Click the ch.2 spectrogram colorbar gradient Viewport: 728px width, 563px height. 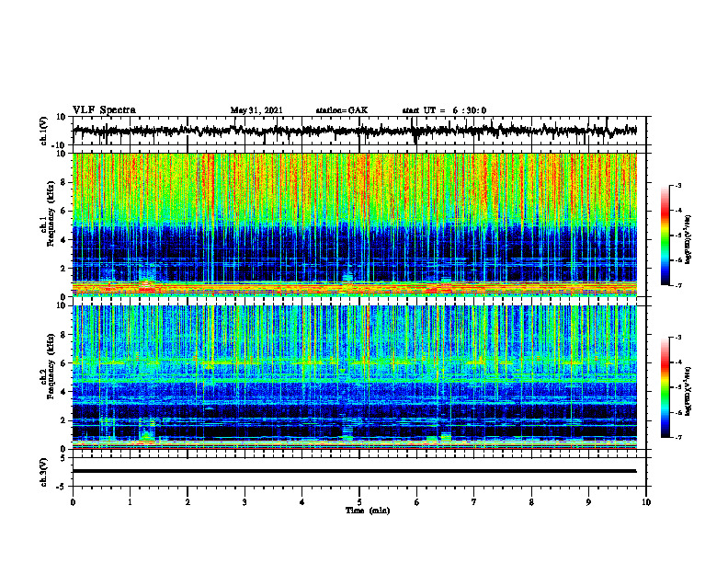[665, 387]
